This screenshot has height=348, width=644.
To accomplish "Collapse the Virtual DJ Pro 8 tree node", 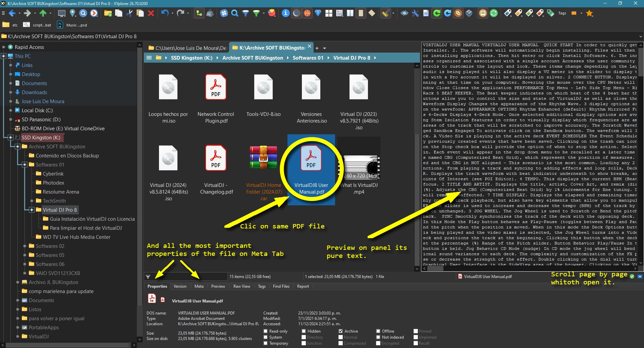I will (32, 210).
